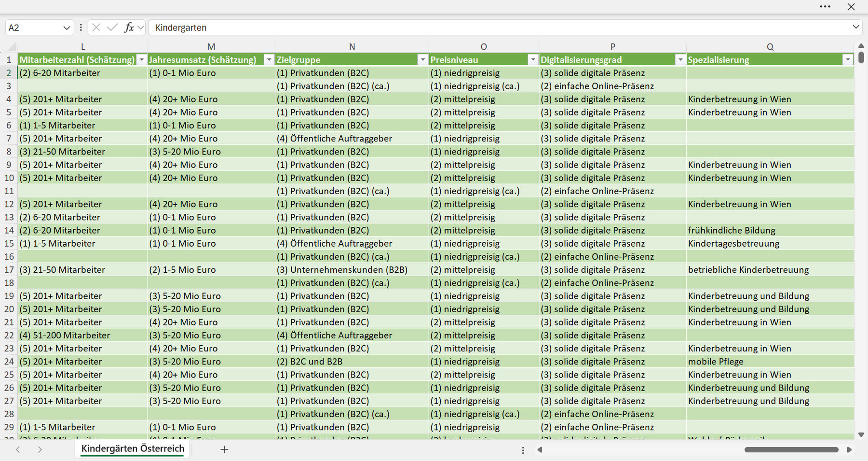Cancel formula entry with the X icon
Image resolution: width=868 pixels, height=461 pixels.
tap(96, 28)
